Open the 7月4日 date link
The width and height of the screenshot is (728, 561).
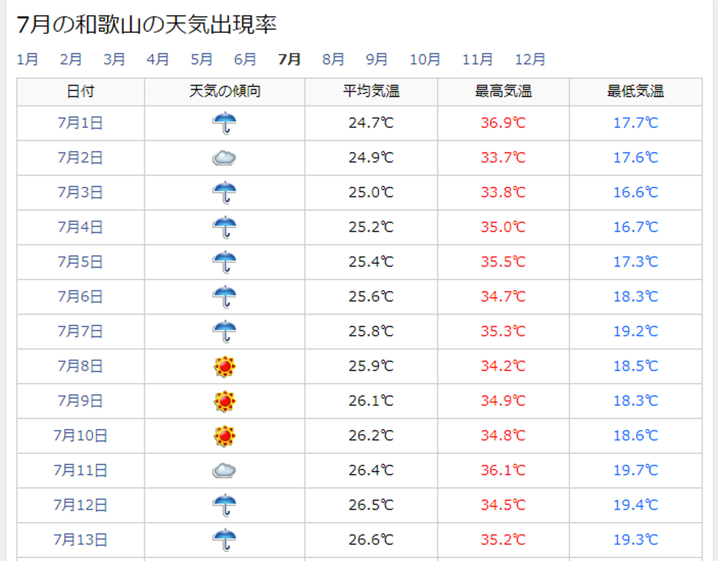80,227
